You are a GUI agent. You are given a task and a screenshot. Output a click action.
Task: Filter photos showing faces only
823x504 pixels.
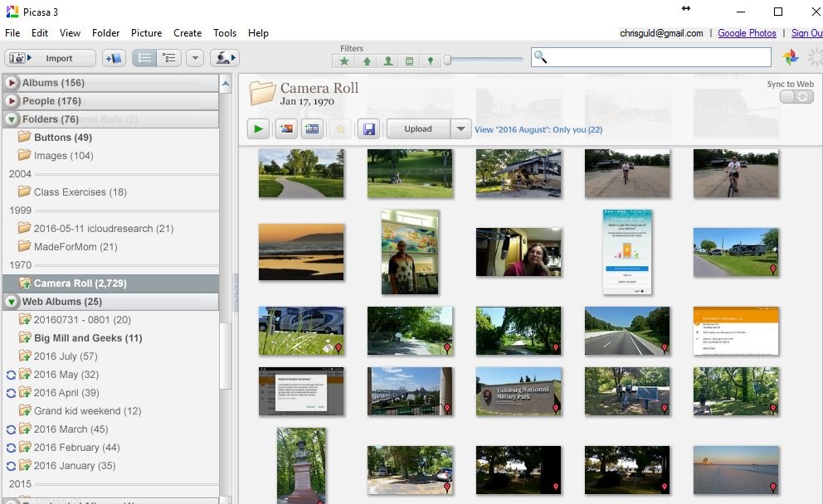pyautogui.click(x=388, y=61)
